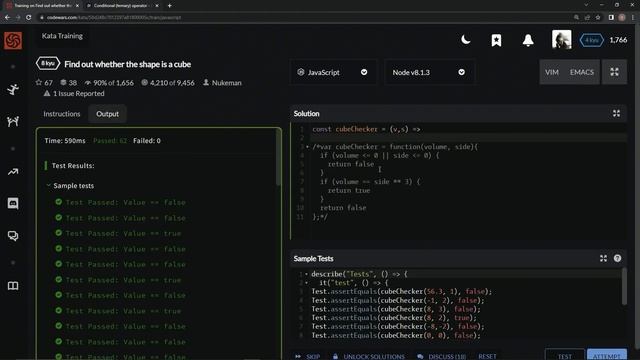Click the Time: 590ms result
Screen dimensions: 640x360
coord(65,141)
